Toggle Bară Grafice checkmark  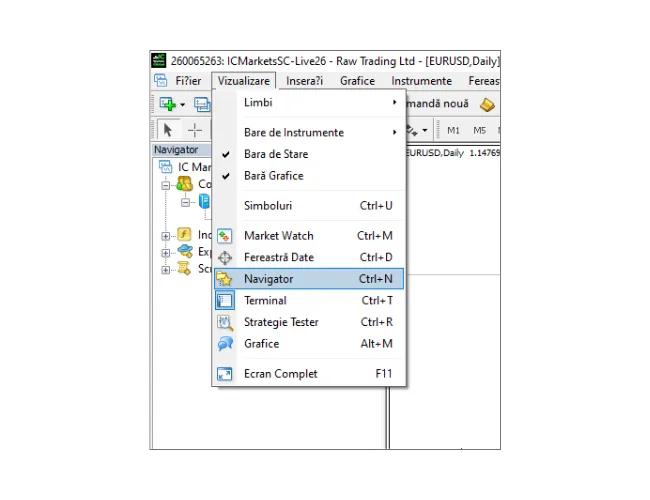coord(309,176)
